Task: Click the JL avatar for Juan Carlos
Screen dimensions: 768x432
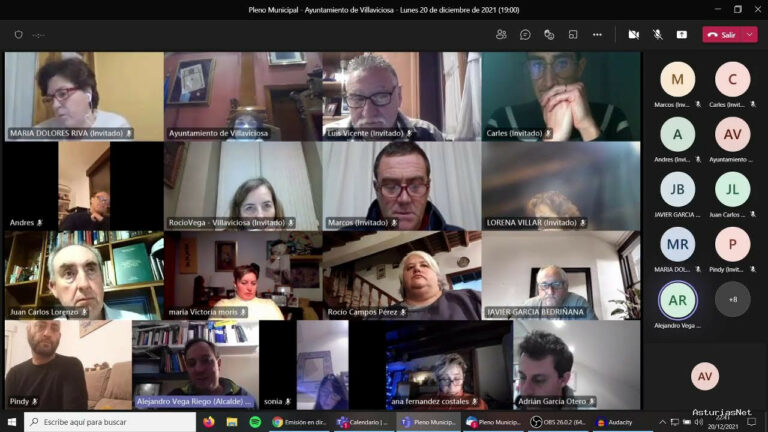Action: tap(732, 189)
